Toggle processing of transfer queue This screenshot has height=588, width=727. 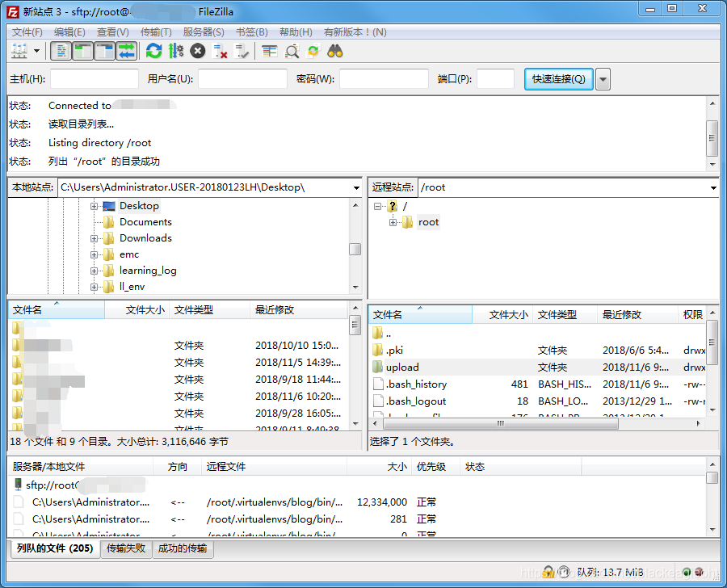[176, 51]
